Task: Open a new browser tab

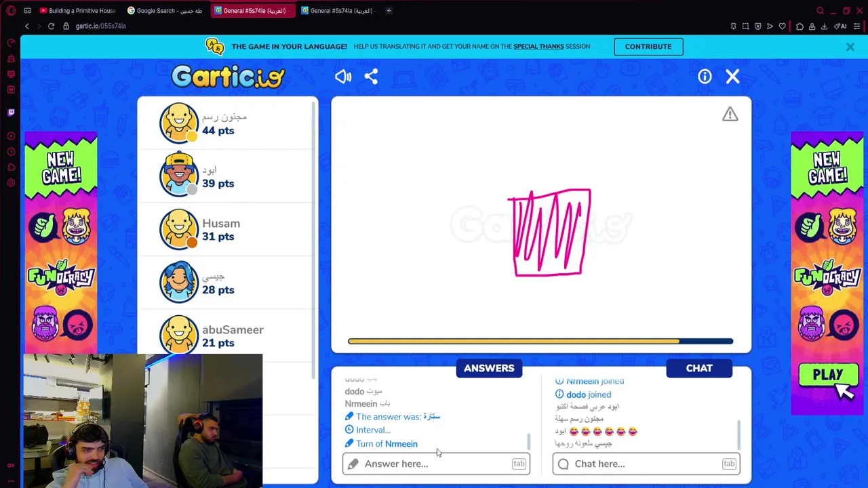Action: (389, 11)
